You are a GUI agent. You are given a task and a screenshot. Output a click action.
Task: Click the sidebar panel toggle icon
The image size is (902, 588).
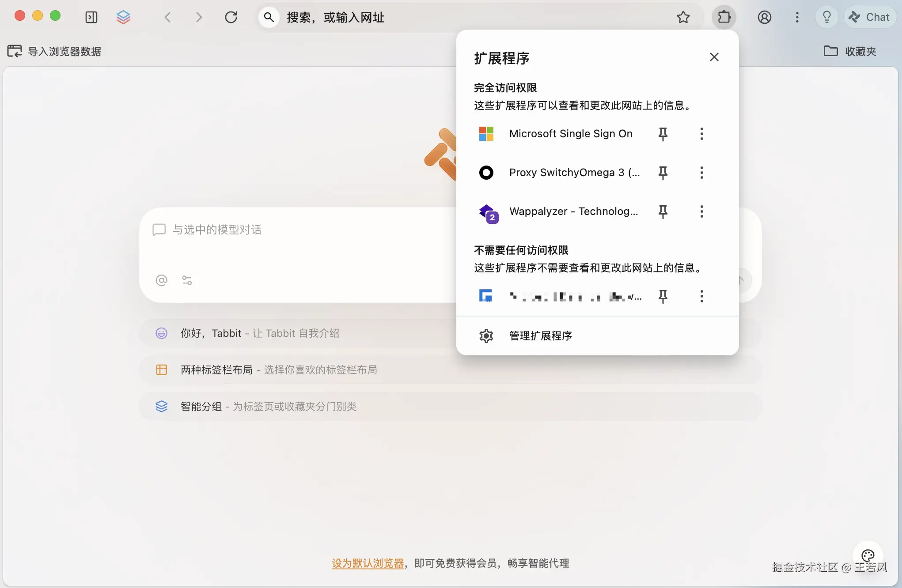click(x=91, y=17)
